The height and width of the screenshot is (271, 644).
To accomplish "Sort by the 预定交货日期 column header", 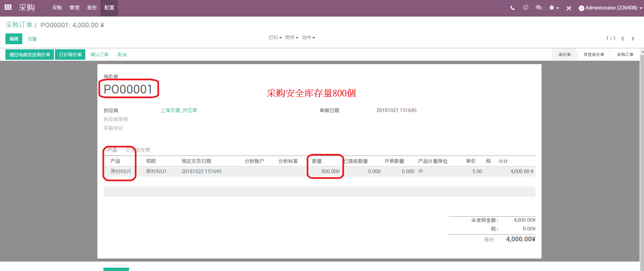I will 196,161.
